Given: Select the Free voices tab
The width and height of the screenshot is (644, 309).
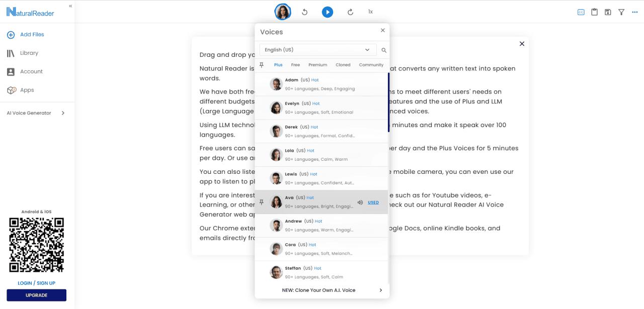Looking at the screenshot, I should click(x=295, y=65).
